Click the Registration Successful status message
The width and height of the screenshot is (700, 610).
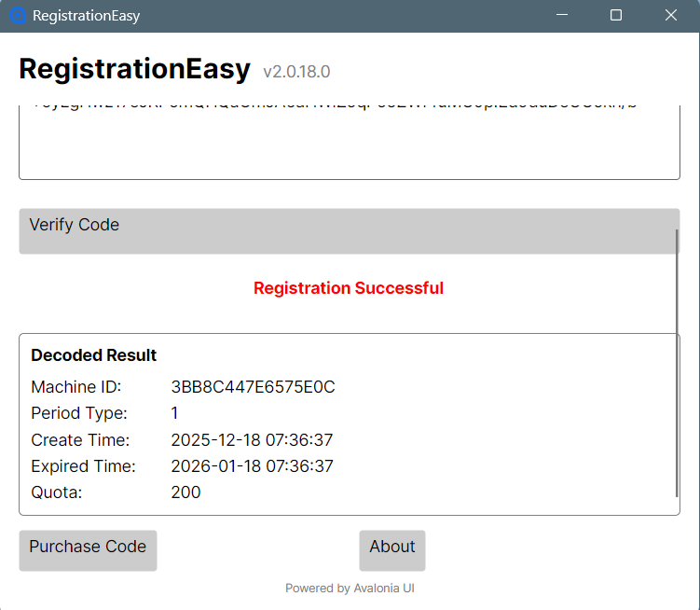coord(349,288)
